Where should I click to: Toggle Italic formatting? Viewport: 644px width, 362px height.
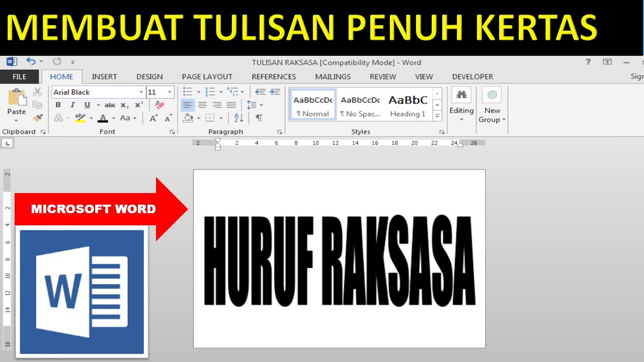click(72, 105)
